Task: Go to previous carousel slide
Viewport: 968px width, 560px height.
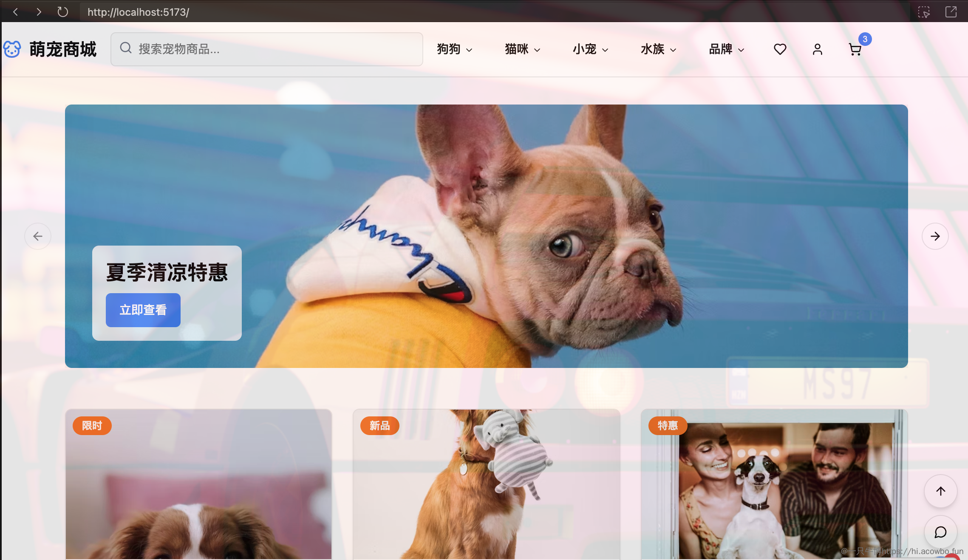Action: click(38, 236)
